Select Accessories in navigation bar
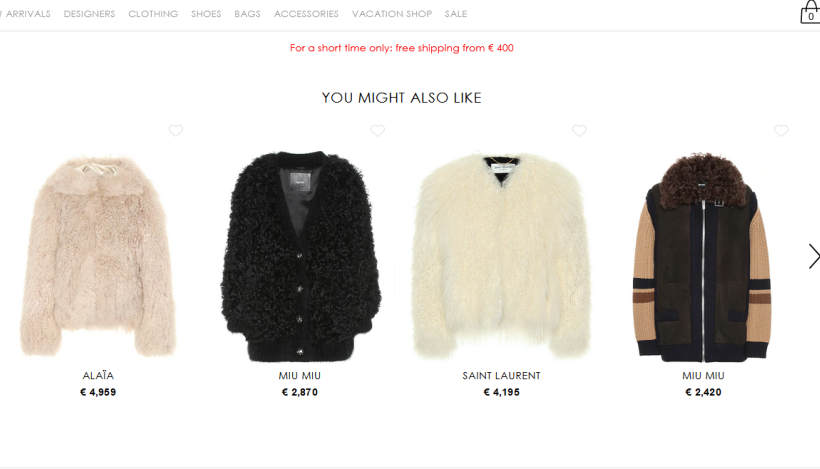 (x=306, y=14)
